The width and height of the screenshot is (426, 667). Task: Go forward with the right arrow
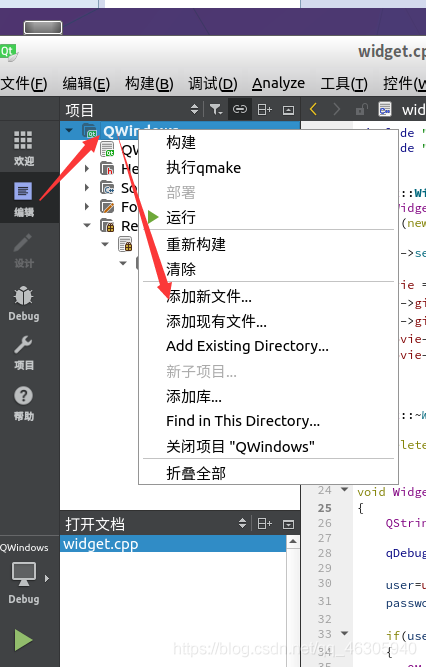[x=337, y=109]
